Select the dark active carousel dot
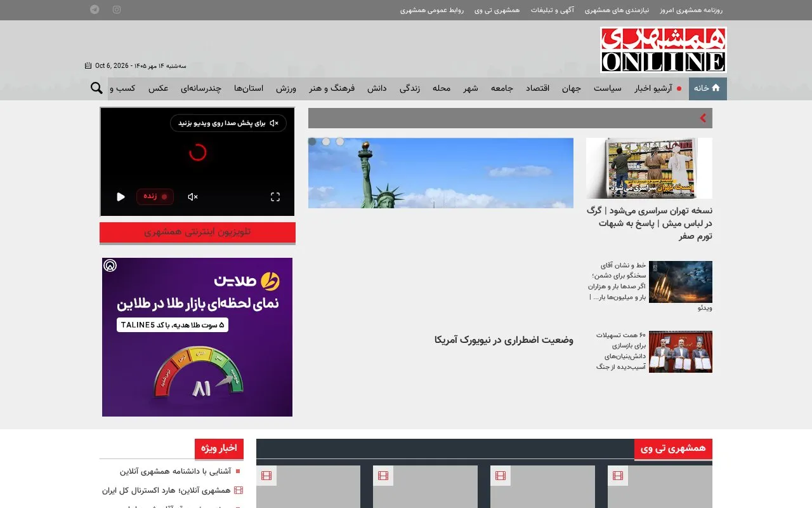Viewport: 812px width, 508px height. 312,142
